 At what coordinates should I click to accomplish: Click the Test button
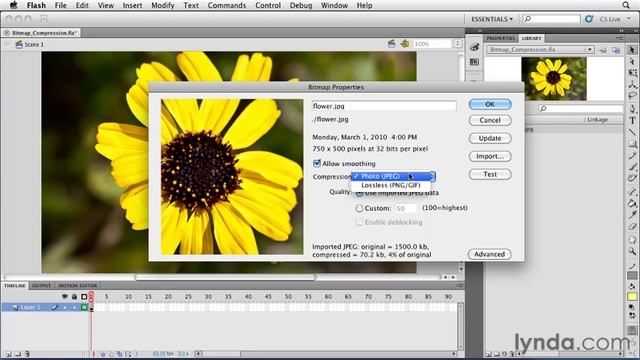coord(490,174)
